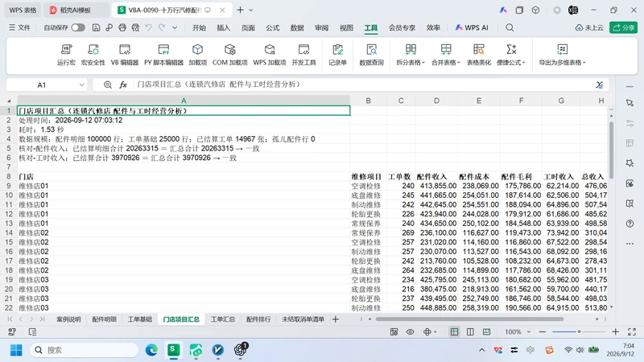Screen dimensions: 644x362
Task: Click the help question mark in right sidebar
Action: tap(630, 224)
